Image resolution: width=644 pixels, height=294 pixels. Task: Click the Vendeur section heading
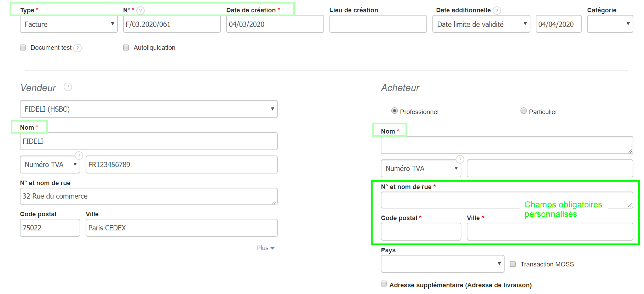pos(38,88)
